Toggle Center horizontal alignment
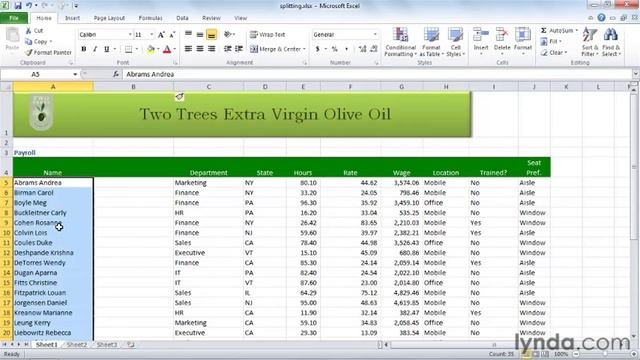 pyautogui.click(x=200, y=49)
